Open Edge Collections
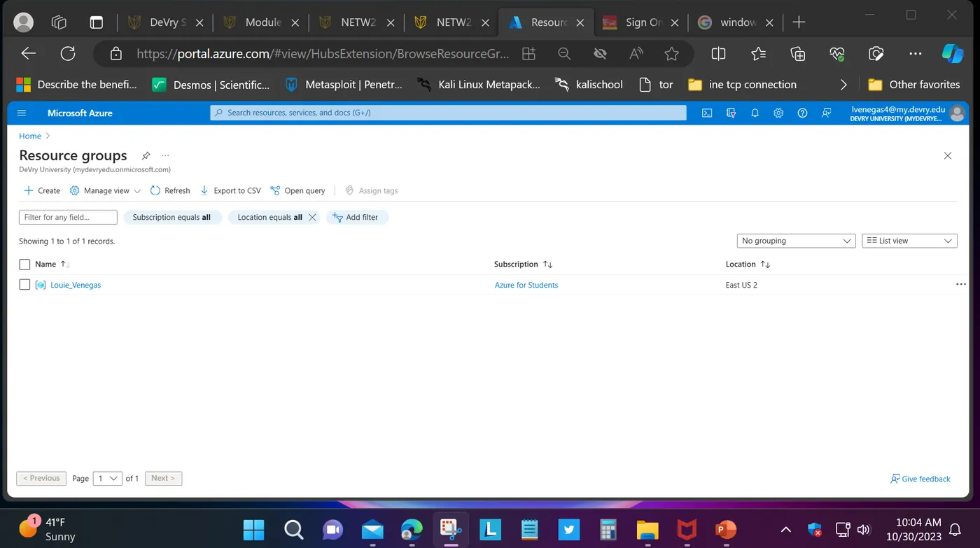The height and width of the screenshot is (548, 980). coord(797,53)
